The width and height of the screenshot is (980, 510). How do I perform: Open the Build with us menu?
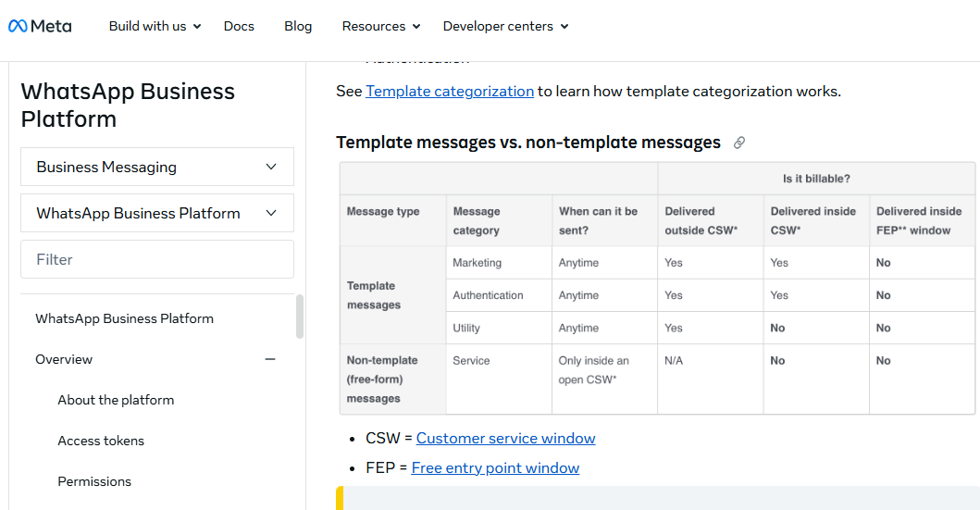[x=155, y=26]
